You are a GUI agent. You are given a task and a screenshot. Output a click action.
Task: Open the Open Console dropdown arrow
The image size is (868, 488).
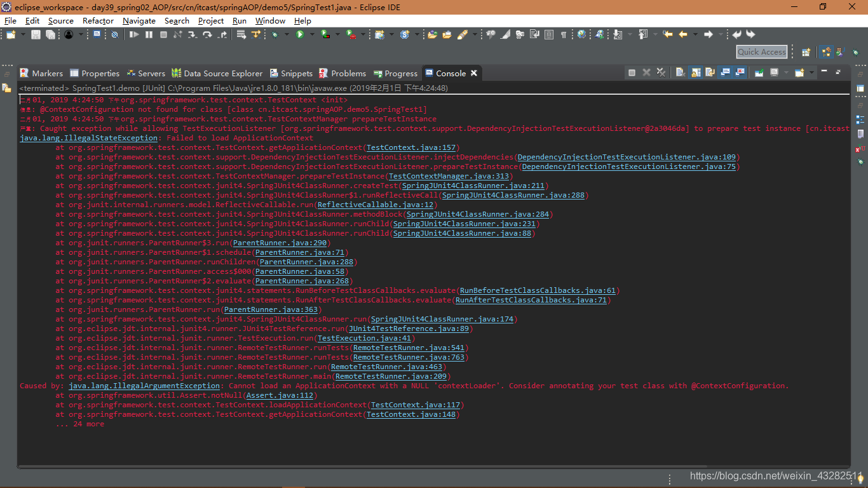coord(811,72)
